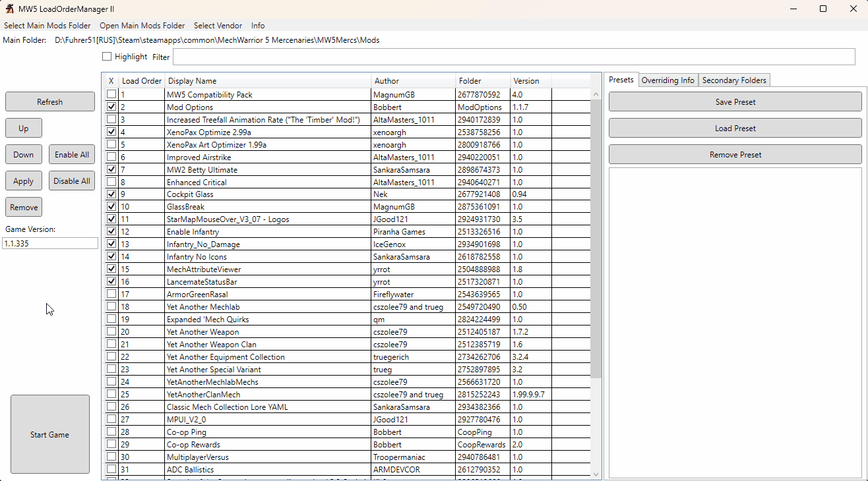Disable the Cockpit Glass mod checkbox
This screenshot has height=481, width=868.
[x=111, y=194]
